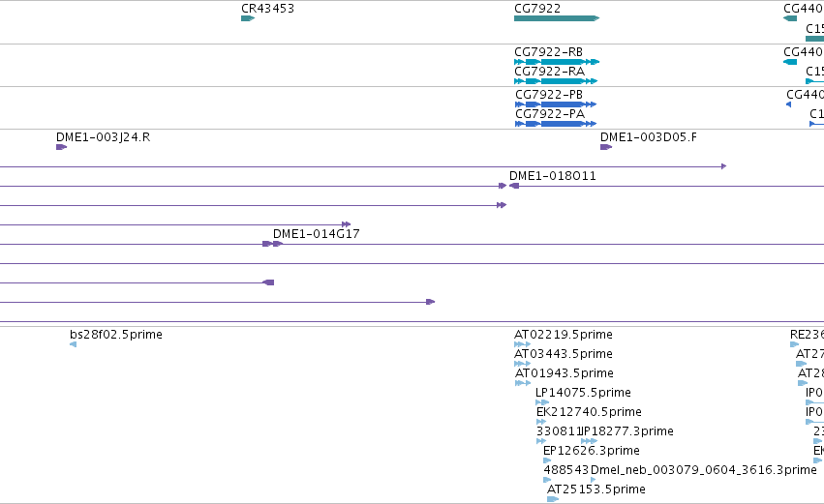Click the EK212740.5prime EST label
The width and height of the screenshot is (824, 504).
[x=589, y=412]
